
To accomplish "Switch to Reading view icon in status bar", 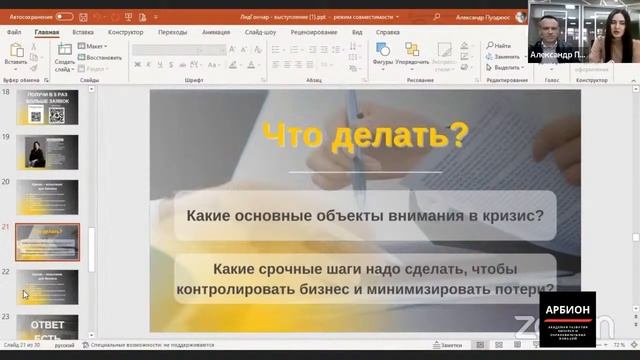I will (x=517, y=345).
